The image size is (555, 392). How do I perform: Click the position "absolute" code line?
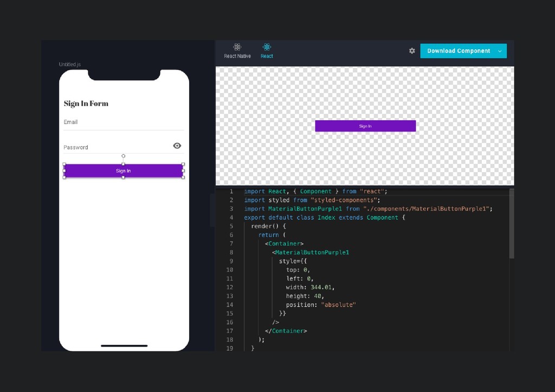[x=321, y=305]
